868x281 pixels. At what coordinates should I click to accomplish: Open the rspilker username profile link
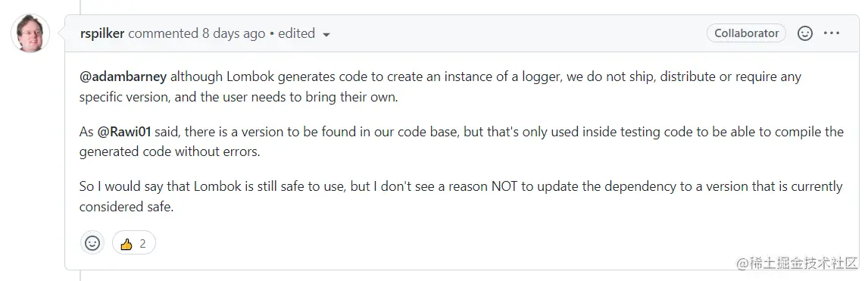101,33
